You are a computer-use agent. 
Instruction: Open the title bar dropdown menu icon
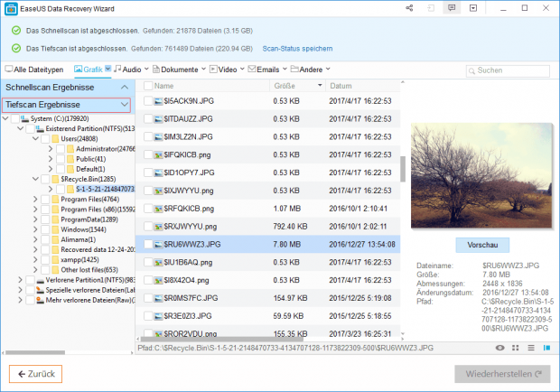pos(473,8)
